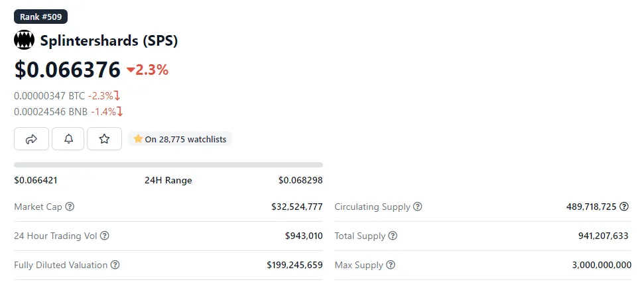Click the $32,524,777 market cap value

click(296, 207)
